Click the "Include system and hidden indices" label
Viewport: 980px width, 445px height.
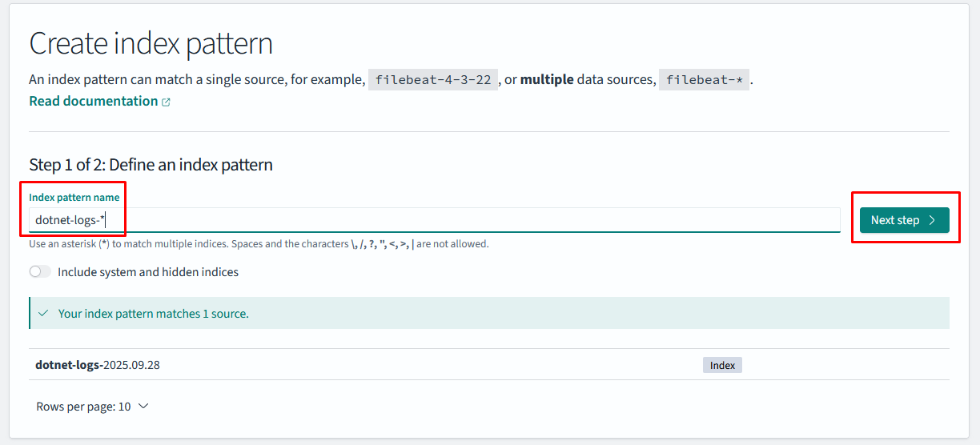tap(148, 272)
